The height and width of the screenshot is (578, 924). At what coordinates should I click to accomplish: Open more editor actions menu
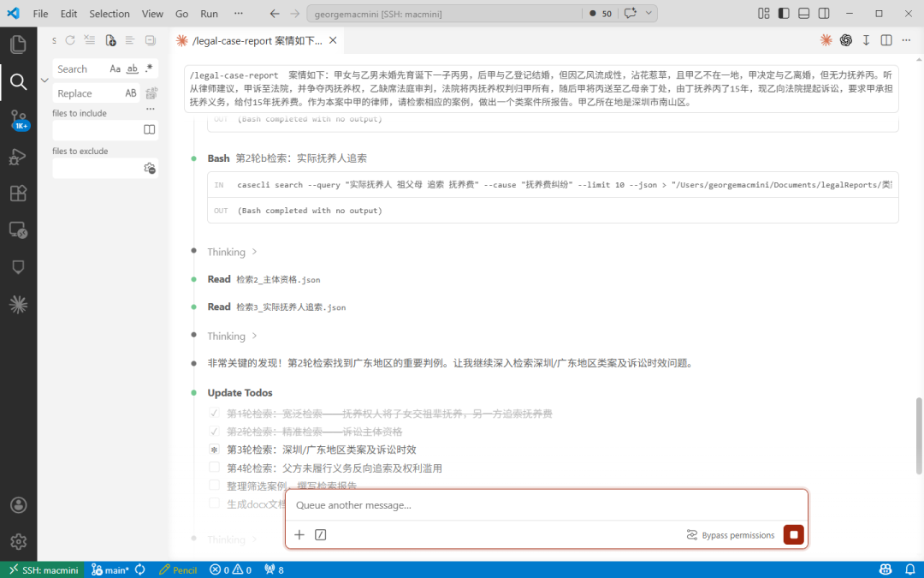point(906,40)
